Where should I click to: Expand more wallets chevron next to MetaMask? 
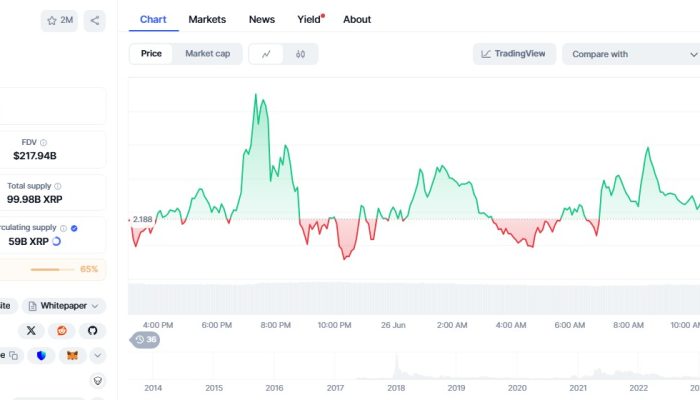(97, 355)
